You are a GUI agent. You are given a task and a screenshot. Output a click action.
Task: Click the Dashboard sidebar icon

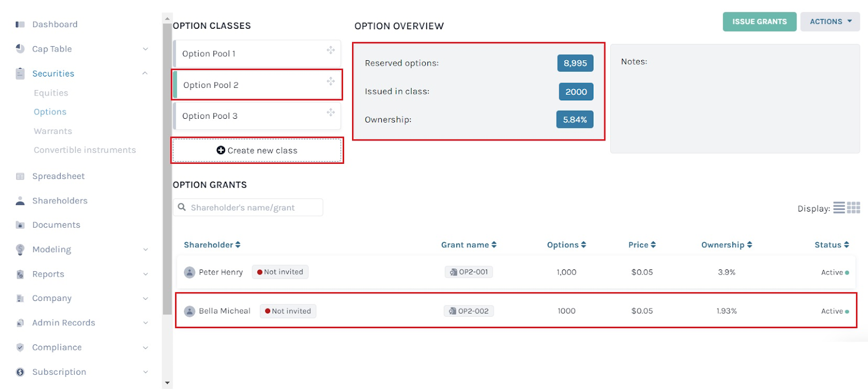[20, 24]
